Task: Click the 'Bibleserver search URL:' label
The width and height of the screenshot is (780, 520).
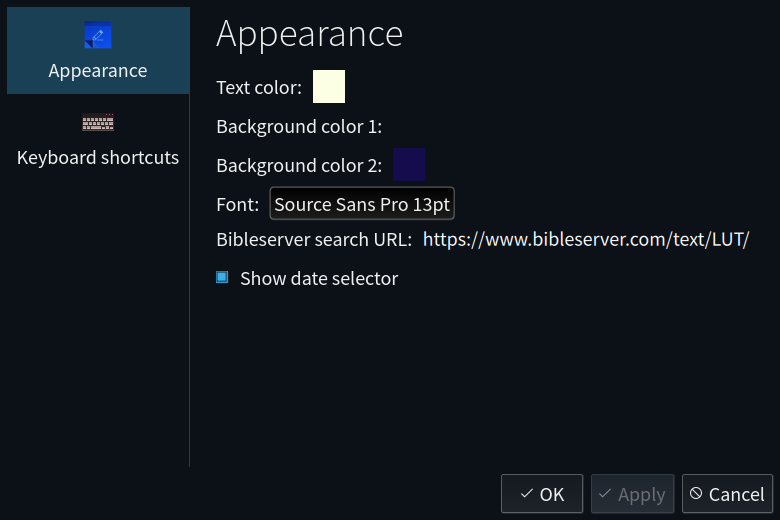Action: [x=314, y=240]
